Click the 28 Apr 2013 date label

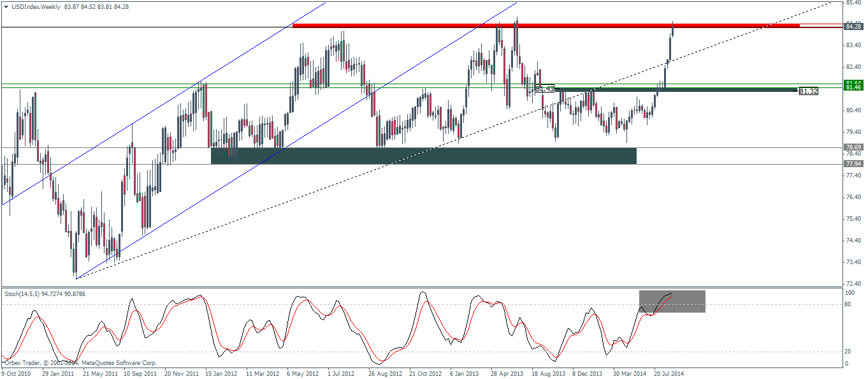pyautogui.click(x=507, y=373)
